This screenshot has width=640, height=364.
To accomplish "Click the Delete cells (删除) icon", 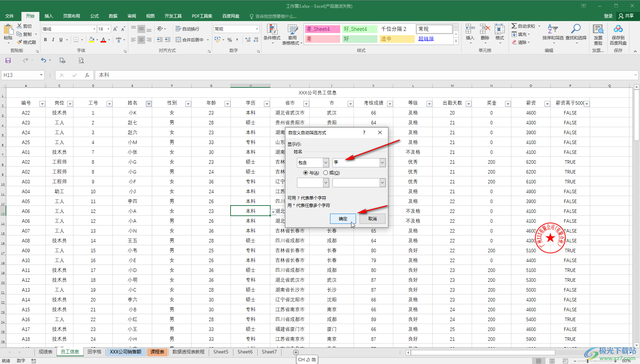I will click(x=485, y=29).
